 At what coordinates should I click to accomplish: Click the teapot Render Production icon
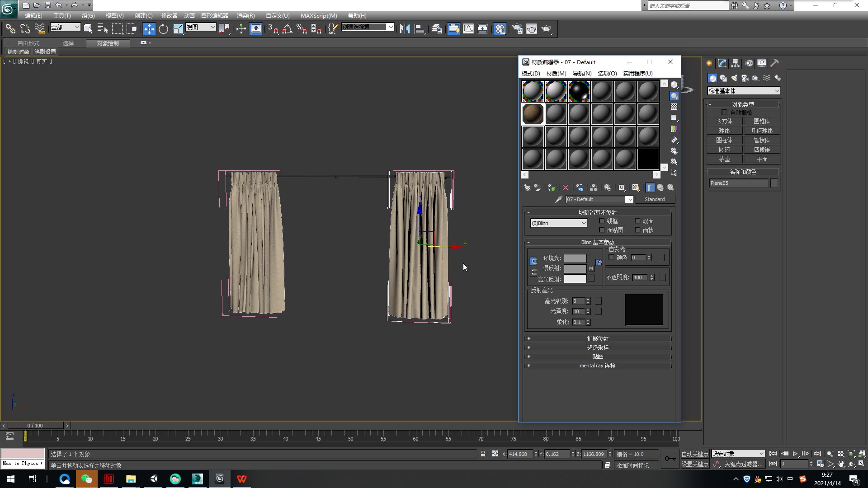[x=546, y=29]
